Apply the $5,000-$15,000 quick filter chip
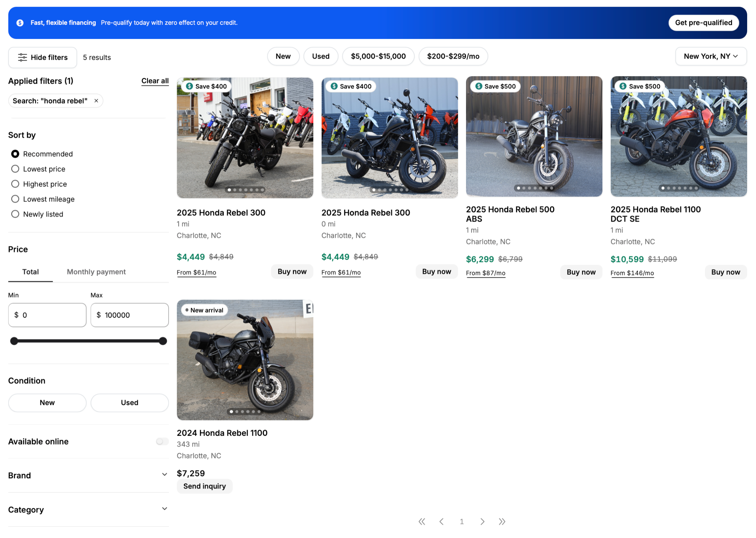 click(379, 56)
